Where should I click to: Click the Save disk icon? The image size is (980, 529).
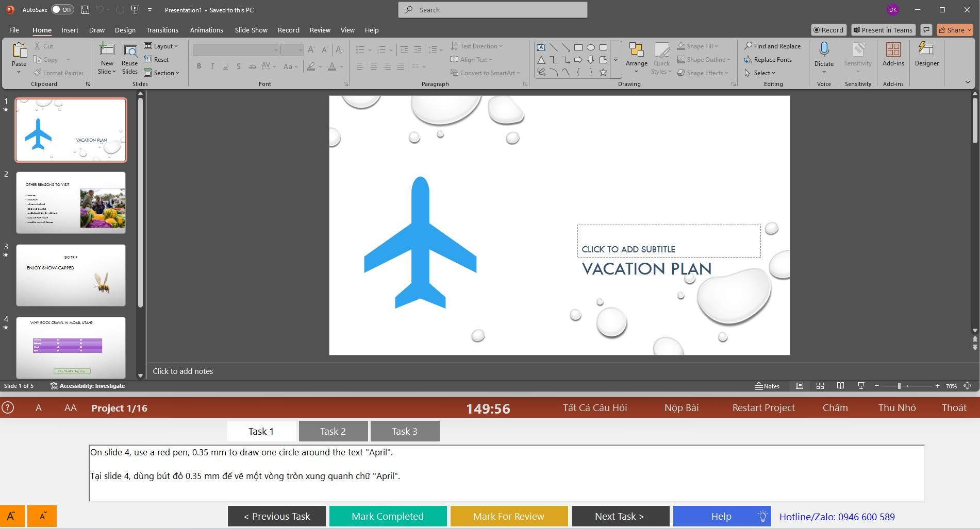85,10
